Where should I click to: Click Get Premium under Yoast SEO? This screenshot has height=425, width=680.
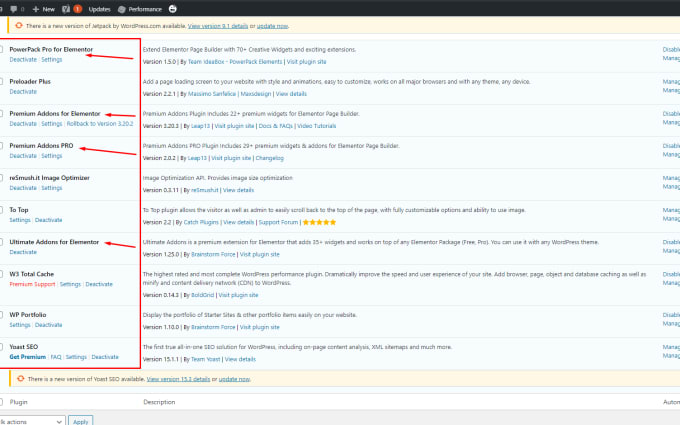pyautogui.click(x=28, y=357)
